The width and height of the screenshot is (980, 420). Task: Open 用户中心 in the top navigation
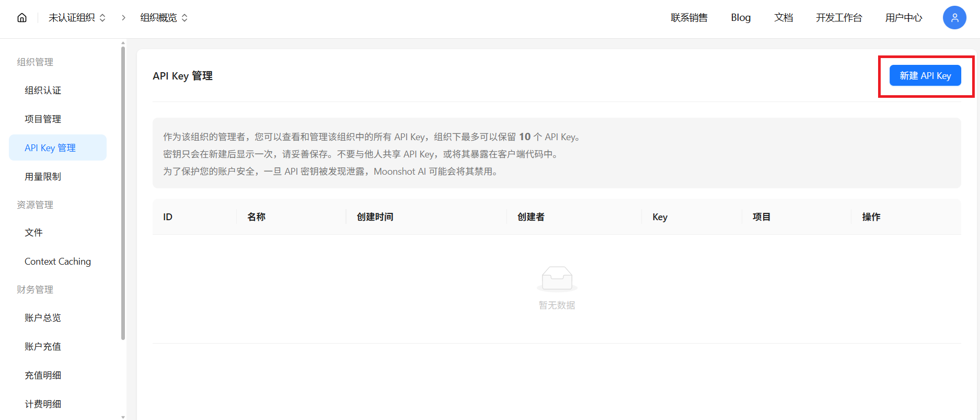(904, 18)
